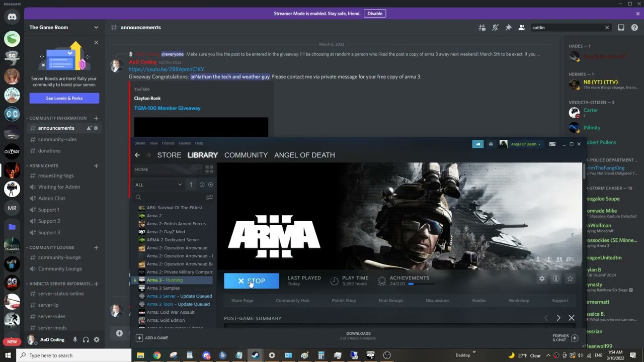Select Arma 3 Samples in library list
The height and width of the screenshot is (362, 644).
pos(163,288)
